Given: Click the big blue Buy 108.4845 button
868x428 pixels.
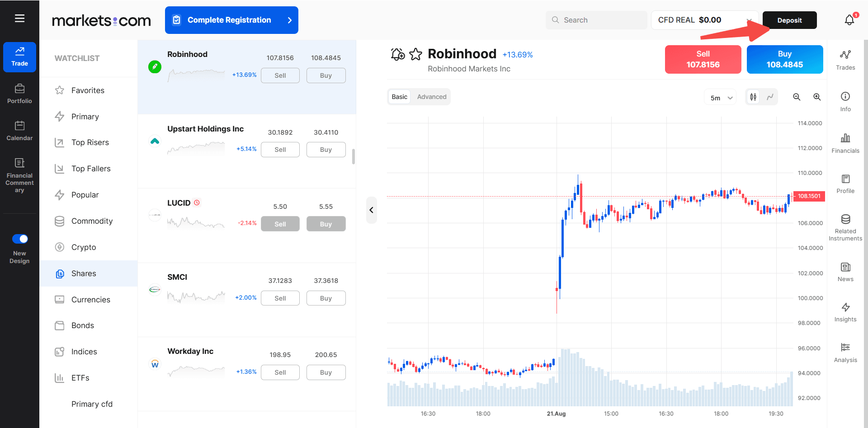Looking at the screenshot, I should pos(785,59).
